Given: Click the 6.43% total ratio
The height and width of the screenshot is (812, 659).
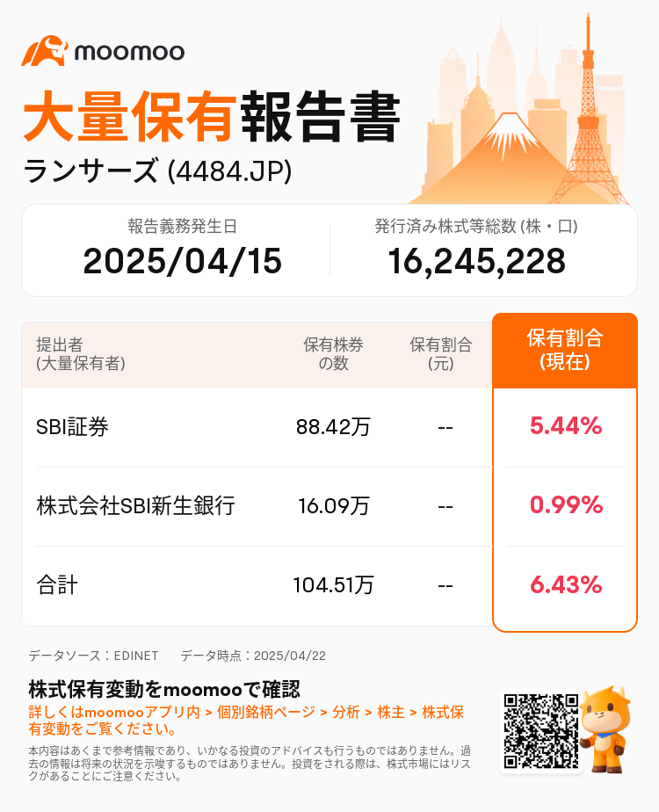Looking at the screenshot, I should 566,584.
